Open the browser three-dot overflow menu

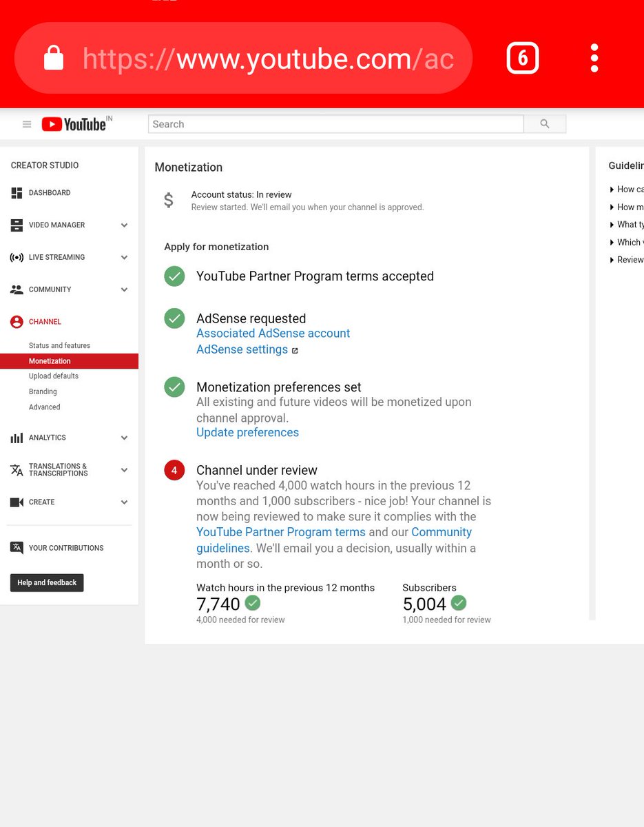[x=594, y=59]
